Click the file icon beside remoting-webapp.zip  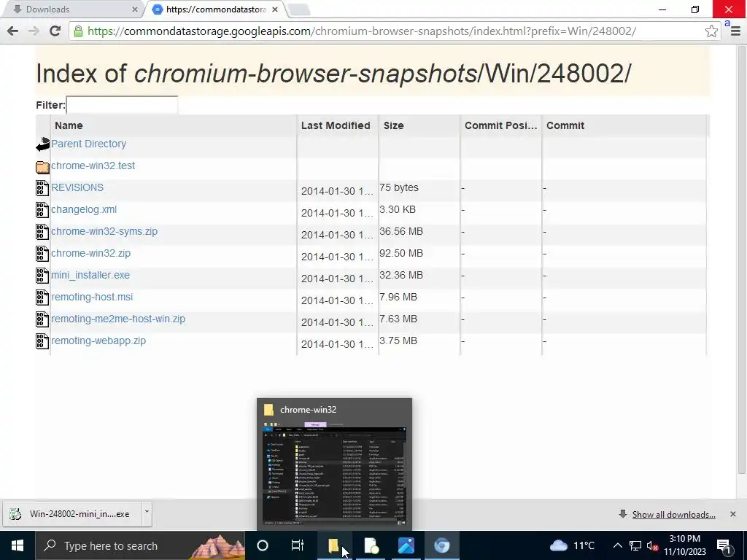point(42,341)
